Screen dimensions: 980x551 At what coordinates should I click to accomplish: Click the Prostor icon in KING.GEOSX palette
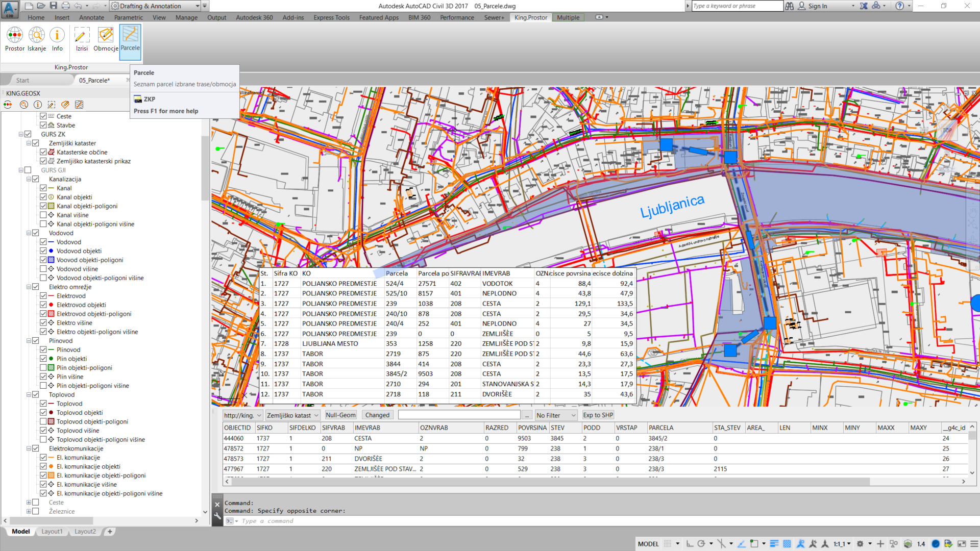coord(8,105)
